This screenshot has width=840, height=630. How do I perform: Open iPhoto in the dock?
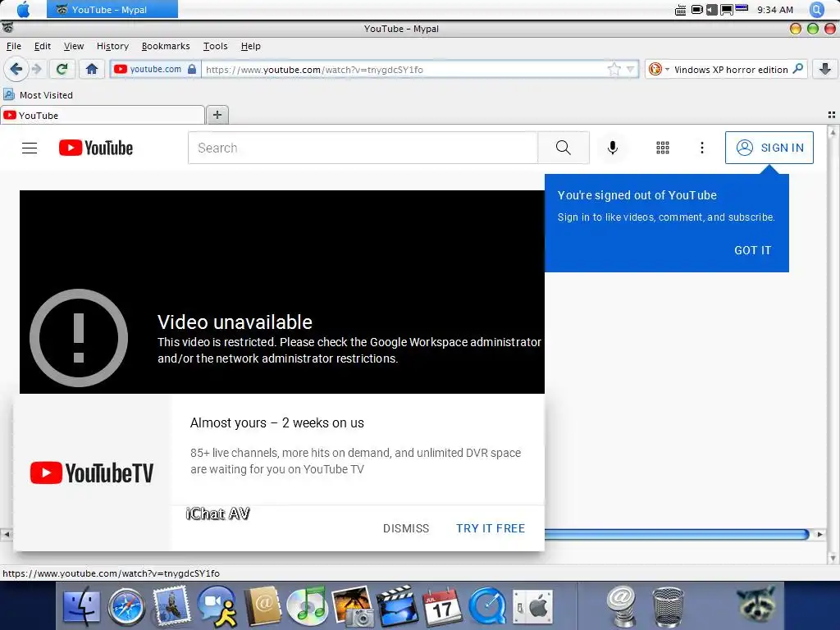(x=353, y=608)
